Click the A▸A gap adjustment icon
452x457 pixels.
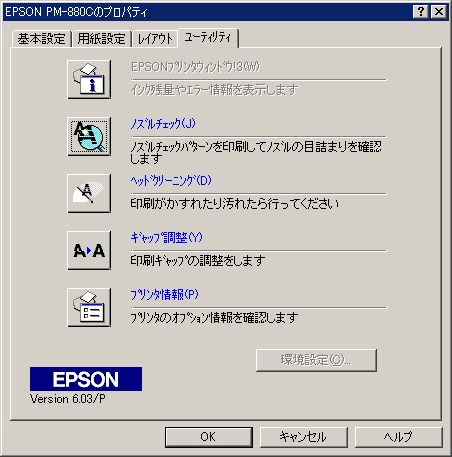click(89, 250)
